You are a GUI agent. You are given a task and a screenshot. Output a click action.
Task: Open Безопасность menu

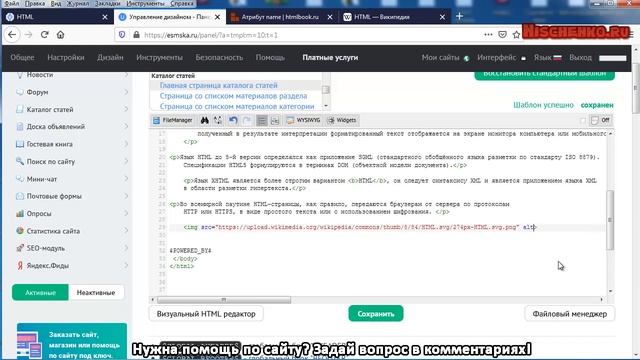pyautogui.click(x=219, y=58)
